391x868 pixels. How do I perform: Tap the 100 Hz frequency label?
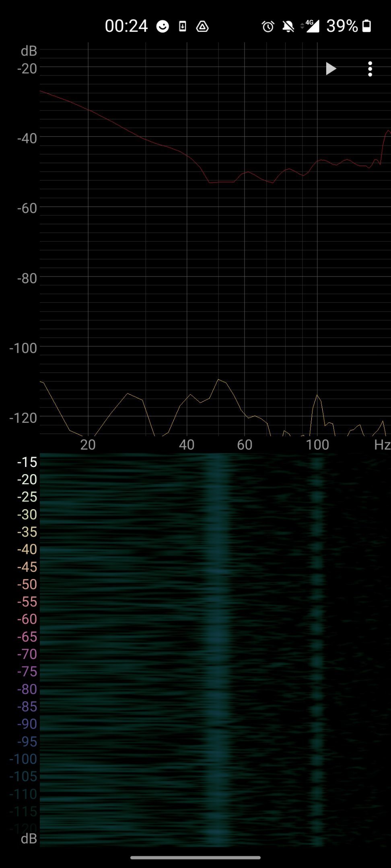(x=317, y=445)
